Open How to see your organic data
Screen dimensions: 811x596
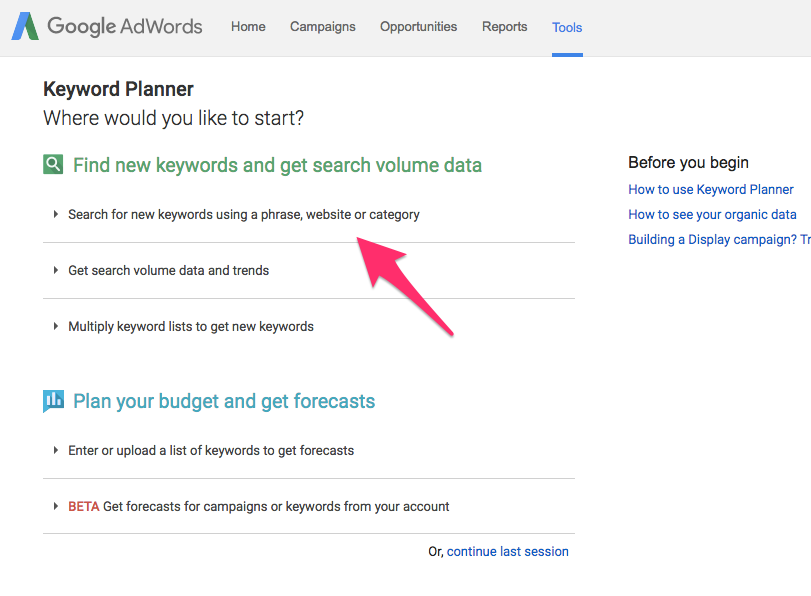712,214
